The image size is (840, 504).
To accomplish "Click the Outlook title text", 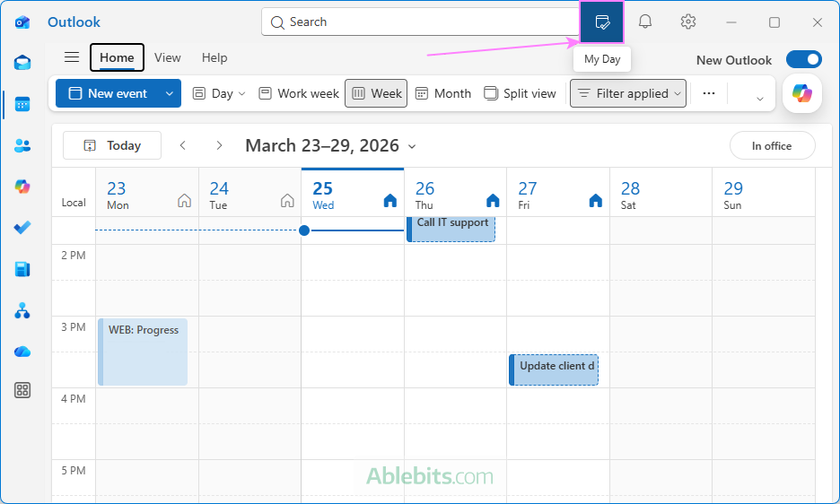I will (x=74, y=22).
